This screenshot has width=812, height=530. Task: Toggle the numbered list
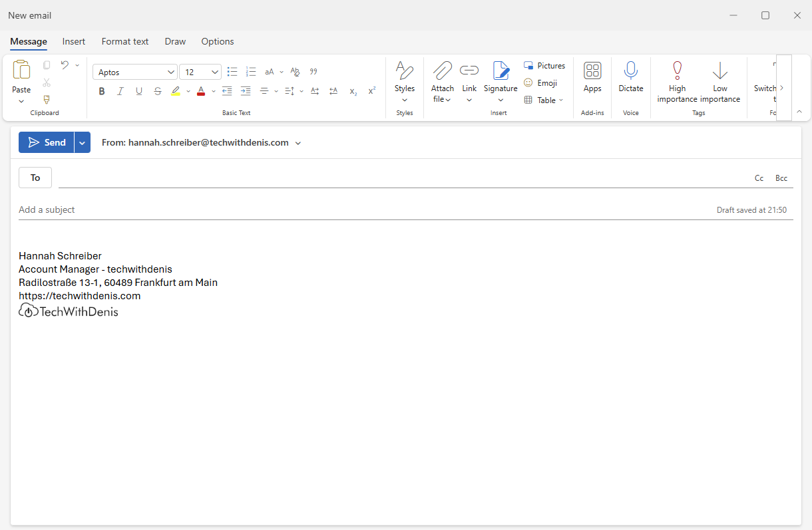click(251, 72)
